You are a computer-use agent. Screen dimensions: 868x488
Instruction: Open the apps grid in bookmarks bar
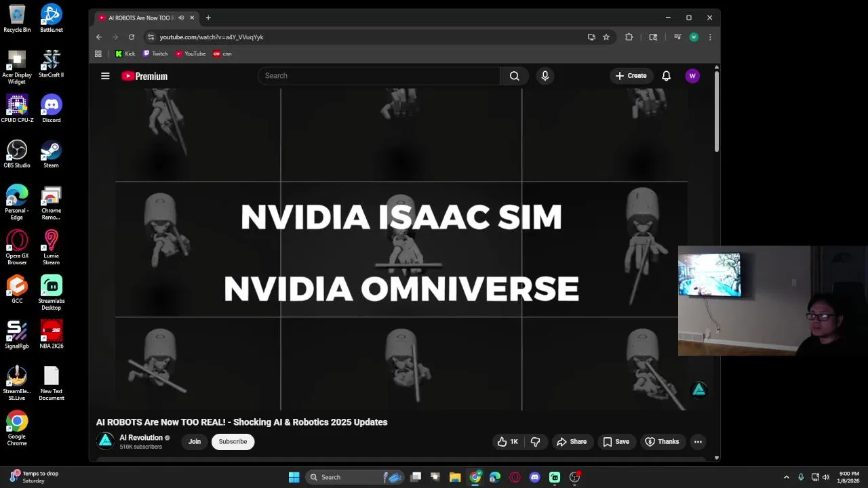(x=98, y=54)
